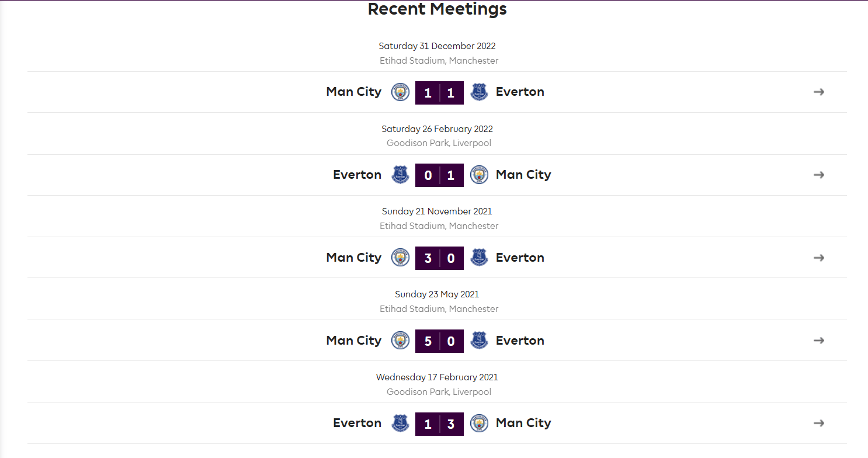Click Everton name in the 5-0 match
This screenshot has width=868, height=458.
[x=520, y=341]
